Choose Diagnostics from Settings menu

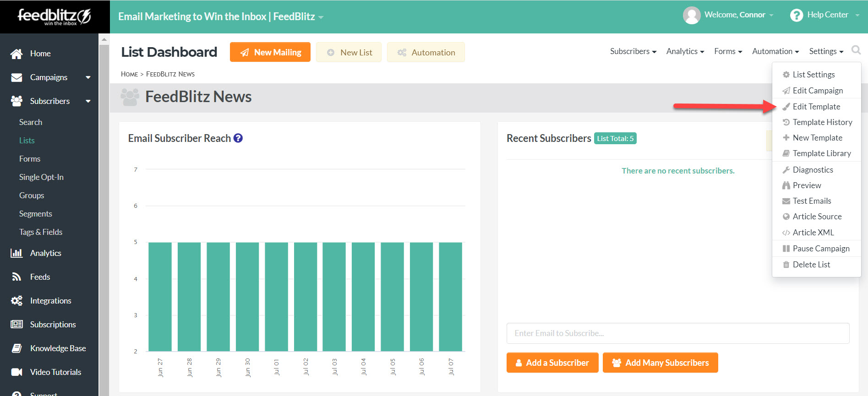(816, 170)
